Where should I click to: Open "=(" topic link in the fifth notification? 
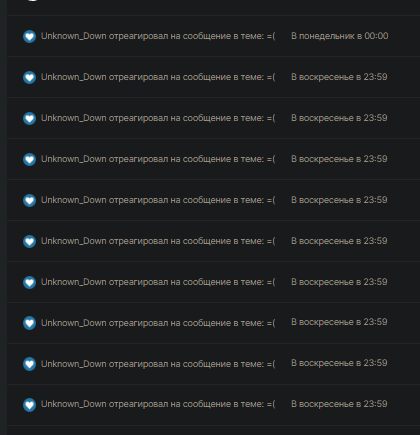(x=271, y=200)
